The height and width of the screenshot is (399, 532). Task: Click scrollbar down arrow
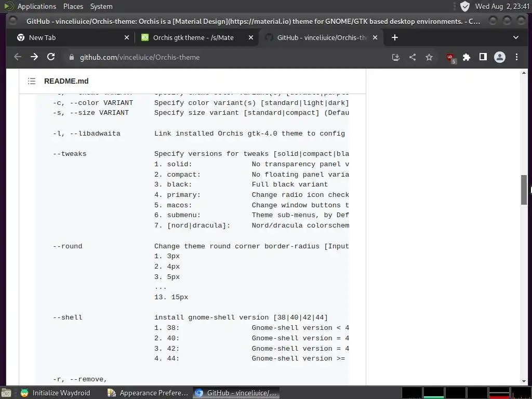(524, 382)
